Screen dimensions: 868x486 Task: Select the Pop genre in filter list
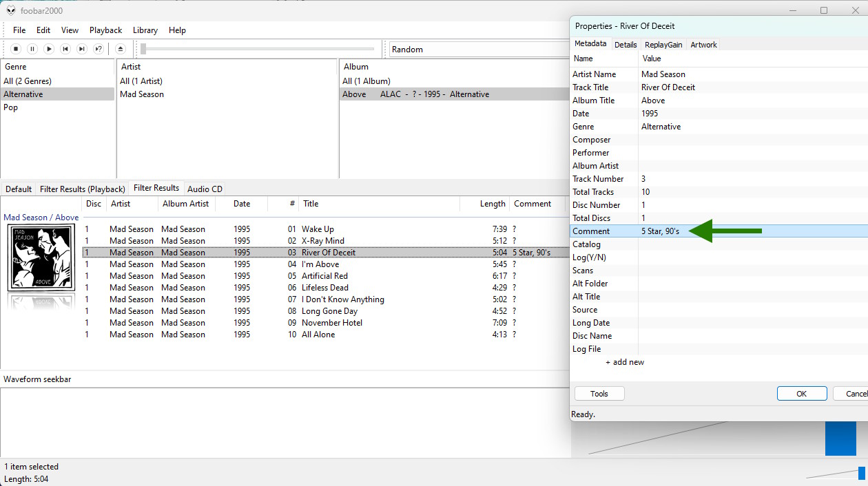(x=11, y=107)
